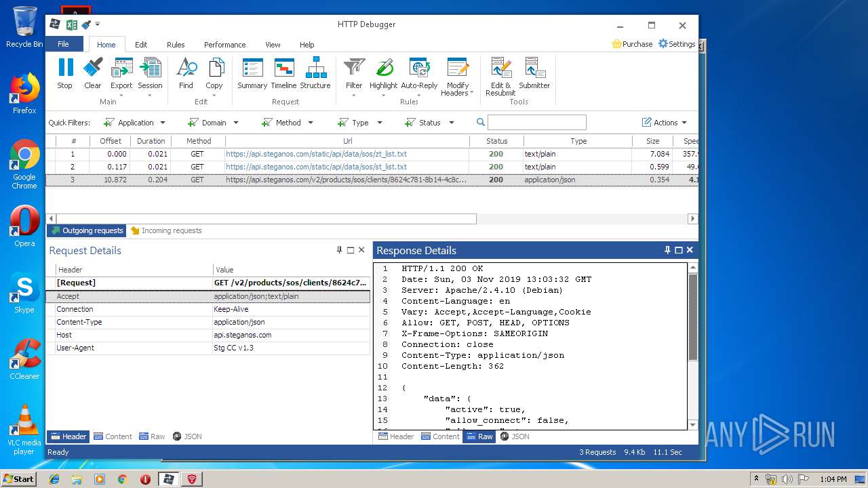Select the Host header row
868x488 pixels.
pos(208,335)
